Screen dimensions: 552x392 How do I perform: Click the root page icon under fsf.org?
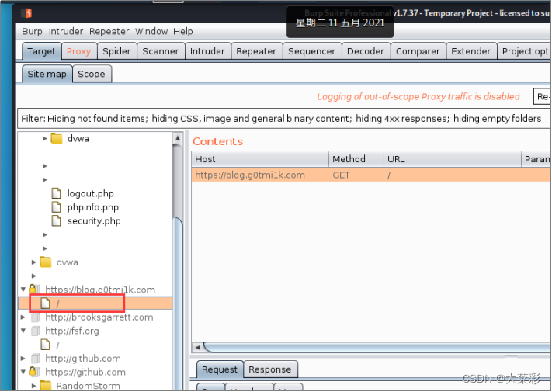coord(45,345)
